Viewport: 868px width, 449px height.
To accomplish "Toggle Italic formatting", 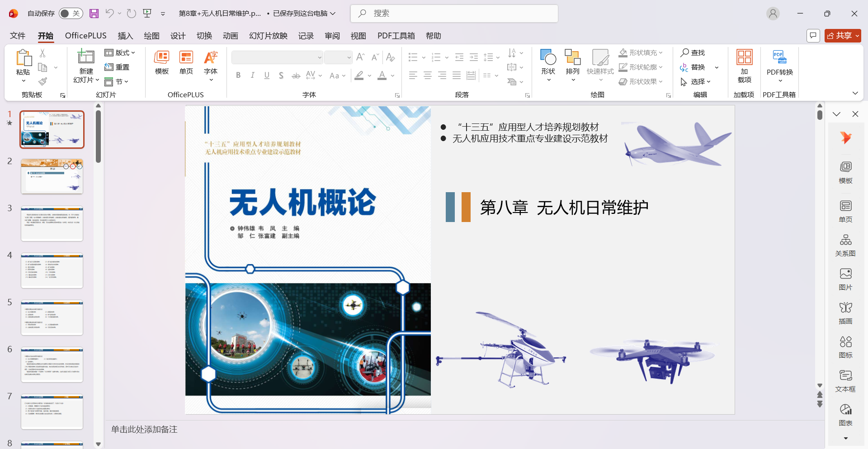I will pyautogui.click(x=252, y=76).
